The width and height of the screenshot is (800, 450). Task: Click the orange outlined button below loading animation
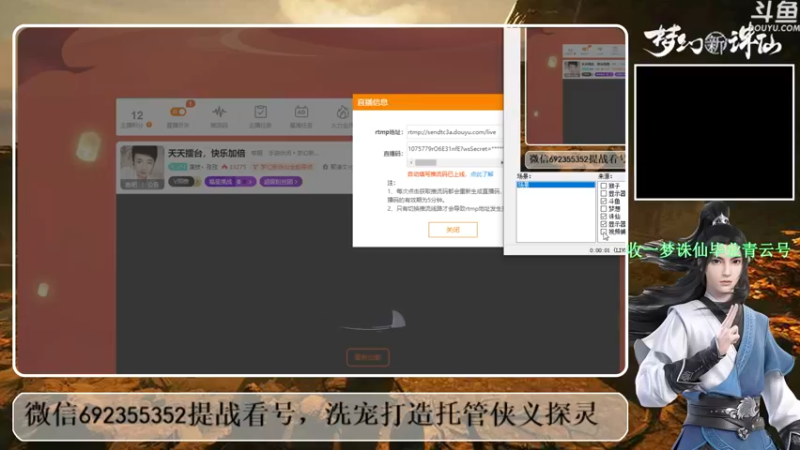pos(368,357)
